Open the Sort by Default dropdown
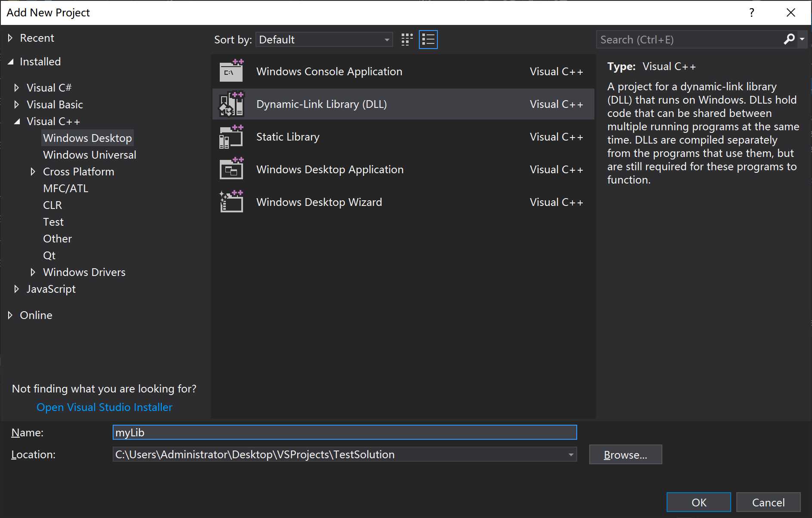The width and height of the screenshot is (812, 518). tap(324, 40)
